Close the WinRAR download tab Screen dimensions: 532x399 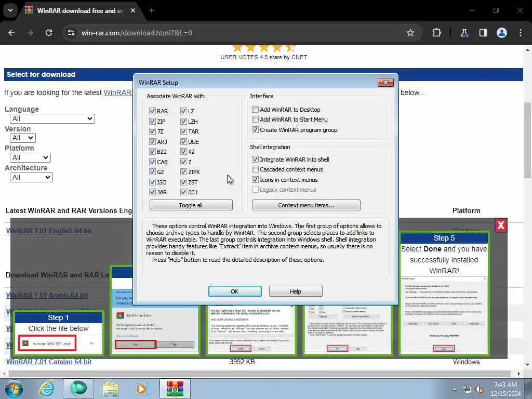pyautogui.click(x=133, y=10)
